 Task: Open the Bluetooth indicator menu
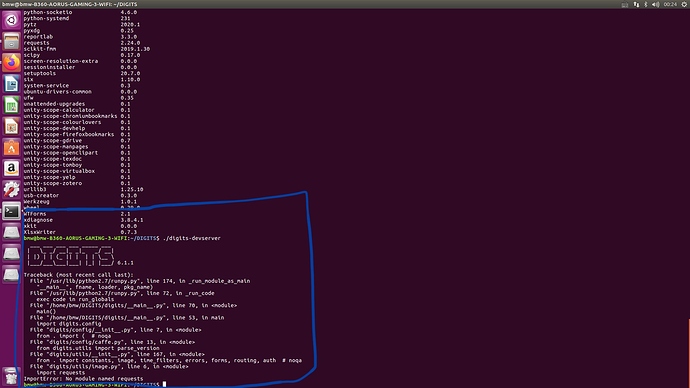[x=646, y=4]
